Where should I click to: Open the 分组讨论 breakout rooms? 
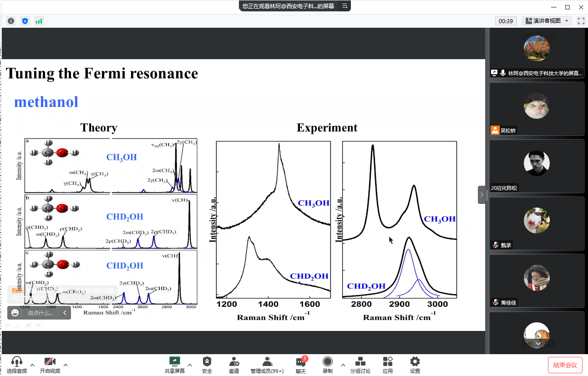pos(360,365)
